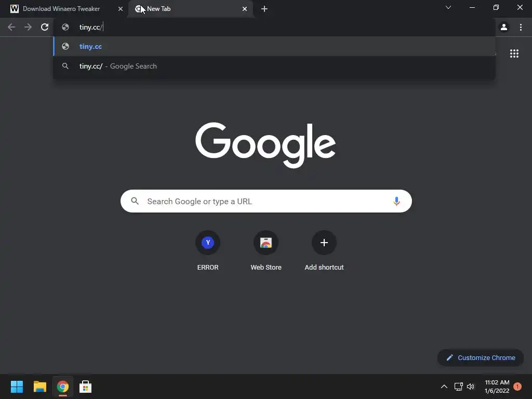Reload the current page
Image resolution: width=532 pixels, height=399 pixels.
click(x=45, y=27)
